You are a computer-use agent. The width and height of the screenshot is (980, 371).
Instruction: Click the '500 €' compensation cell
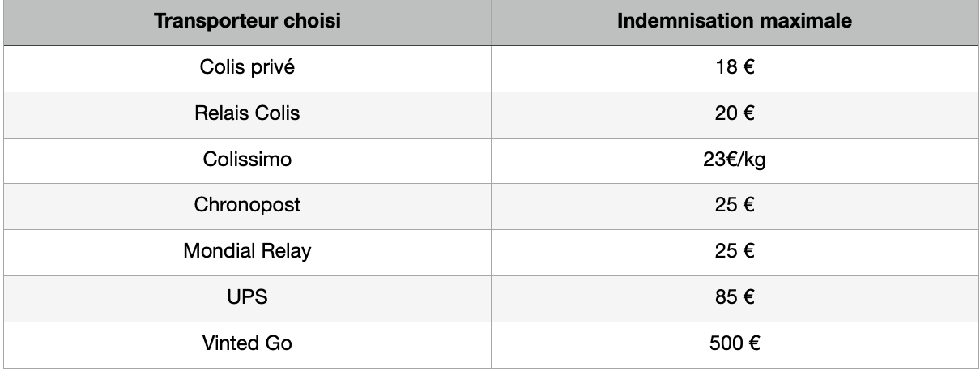pos(736,343)
